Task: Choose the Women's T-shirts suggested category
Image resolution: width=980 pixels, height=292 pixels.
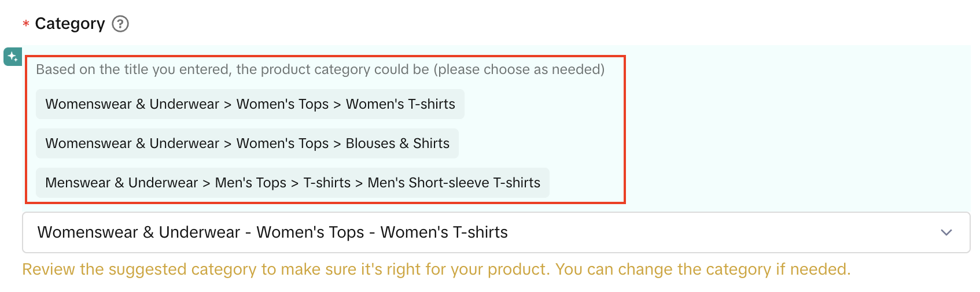Action: tap(400, 104)
